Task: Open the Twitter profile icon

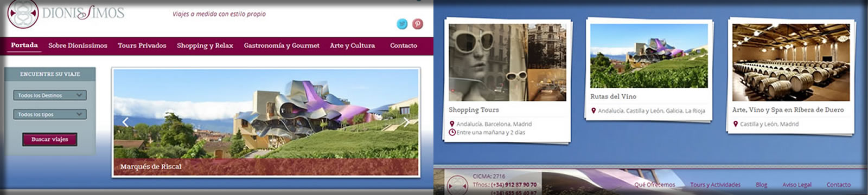Action: 402,24
